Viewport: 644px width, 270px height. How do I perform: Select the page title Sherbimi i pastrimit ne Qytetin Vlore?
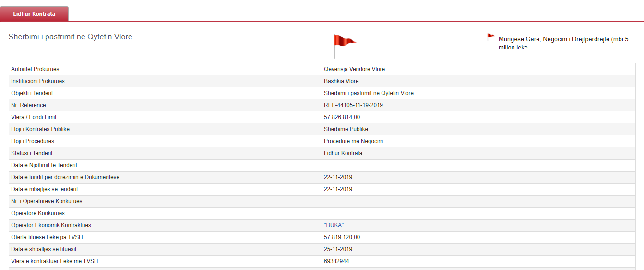pos(71,37)
